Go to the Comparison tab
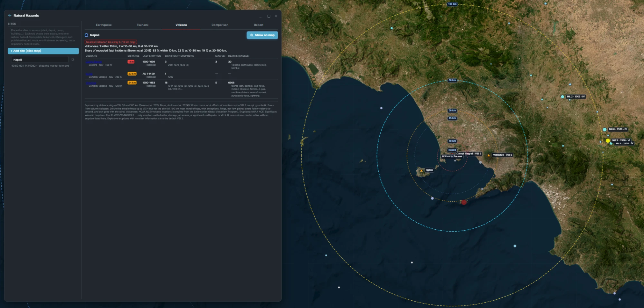The image size is (644, 308). [220, 25]
